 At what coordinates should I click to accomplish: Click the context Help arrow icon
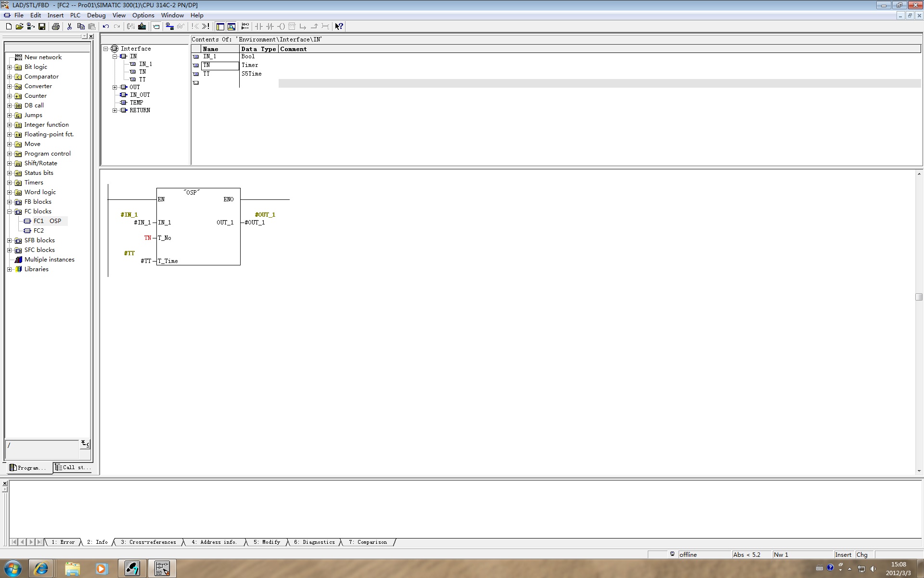point(339,26)
